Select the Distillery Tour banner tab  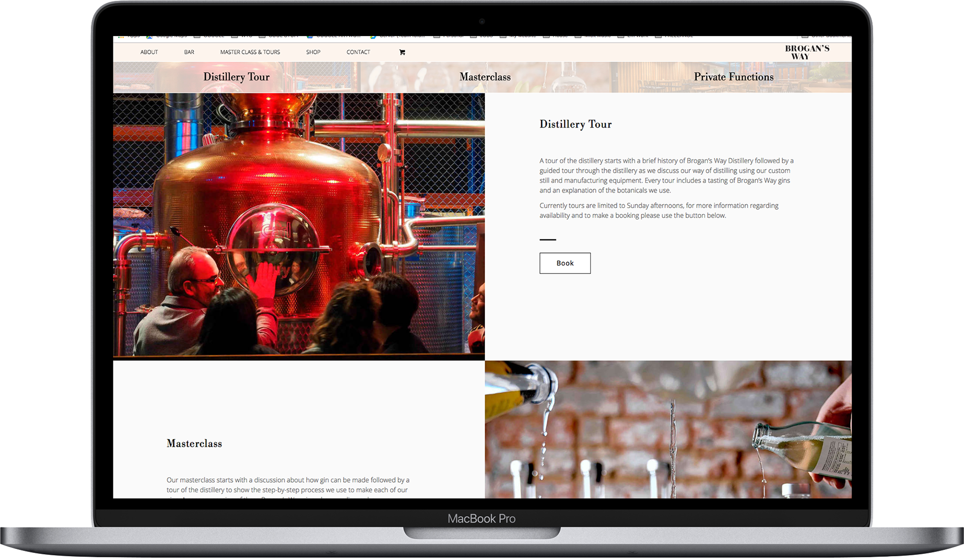pos(236,77)
